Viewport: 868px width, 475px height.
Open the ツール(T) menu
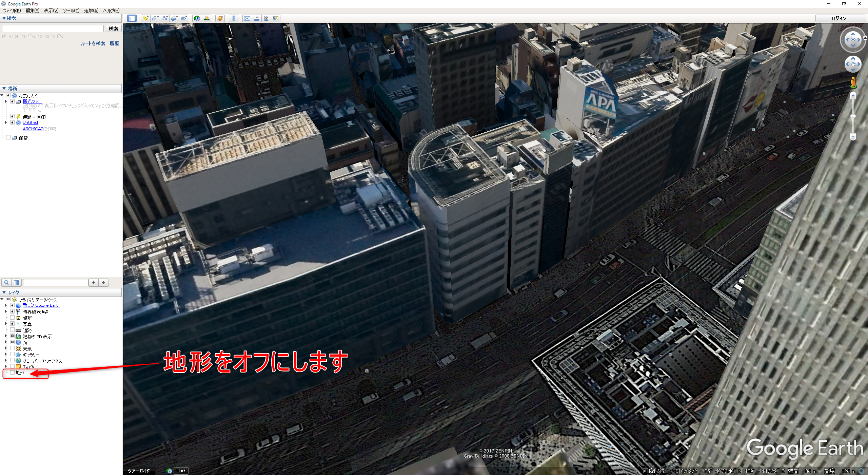(x=71, y=11)
